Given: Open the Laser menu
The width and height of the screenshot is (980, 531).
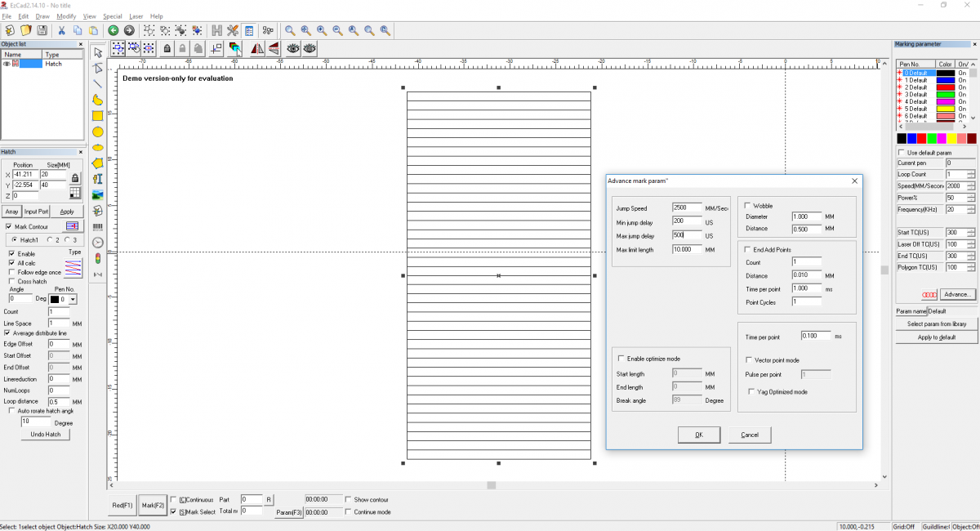Looking at the screenshot, I should 136,16.
